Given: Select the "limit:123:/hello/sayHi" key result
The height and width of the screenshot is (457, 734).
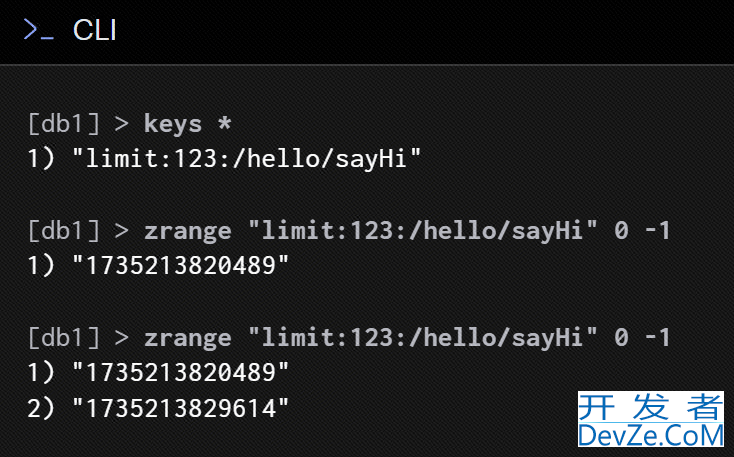Looking at the screenshot, I should 247,158.
